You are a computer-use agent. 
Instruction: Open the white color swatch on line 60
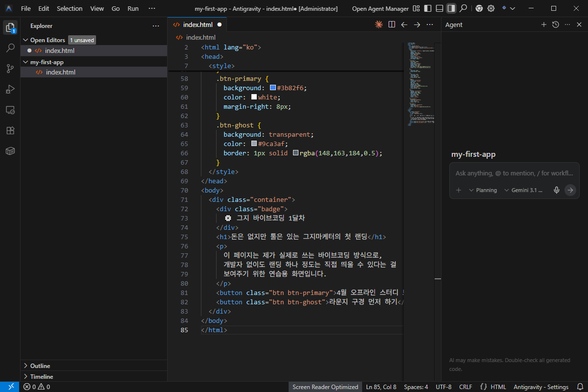(x=254, y=97)
